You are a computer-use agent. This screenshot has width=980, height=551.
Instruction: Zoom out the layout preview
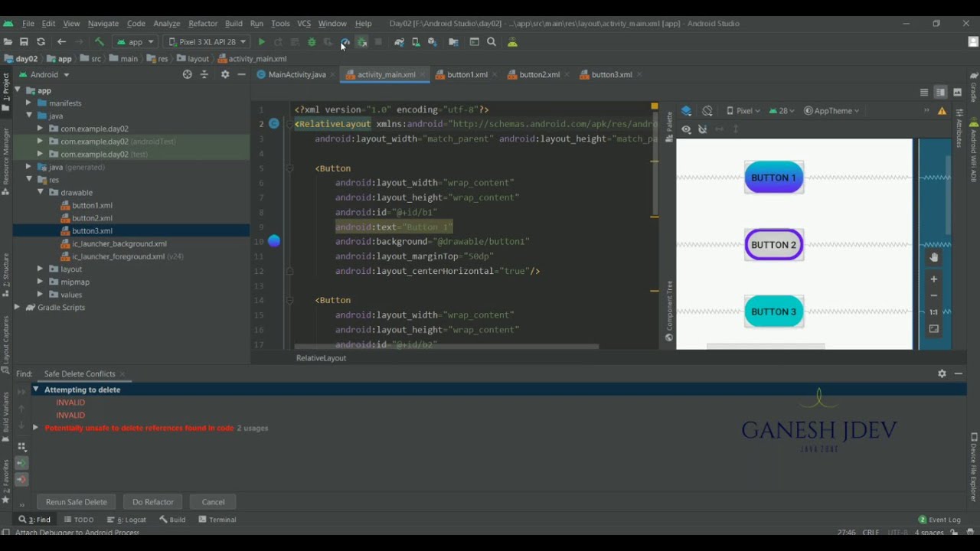[934, 295]
